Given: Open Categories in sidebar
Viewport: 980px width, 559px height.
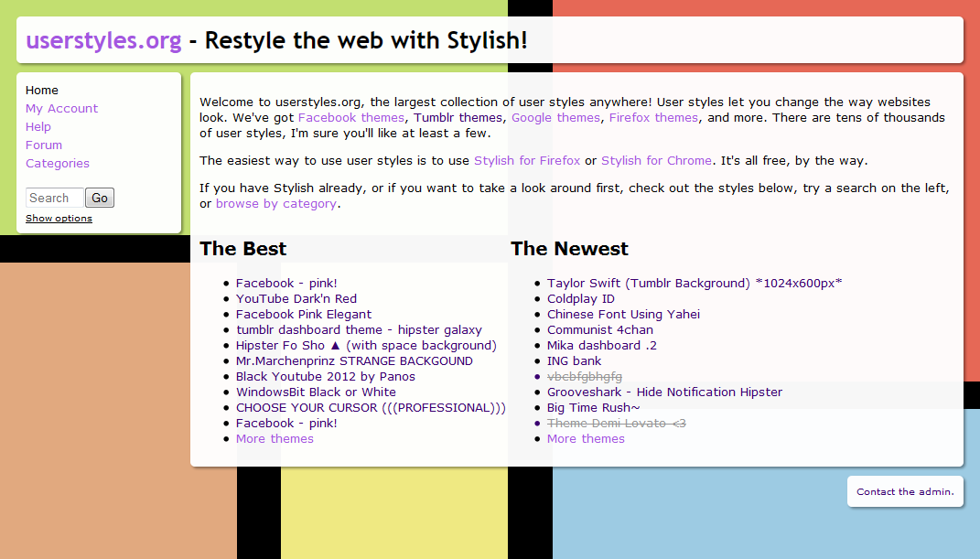Looking at the screenshot, I should (58, 163).
